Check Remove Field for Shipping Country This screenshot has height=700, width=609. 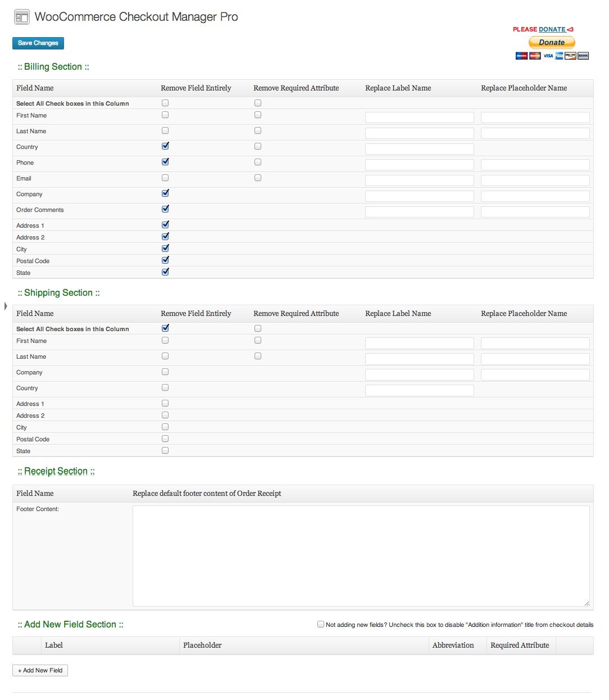(x=165, y=387)
